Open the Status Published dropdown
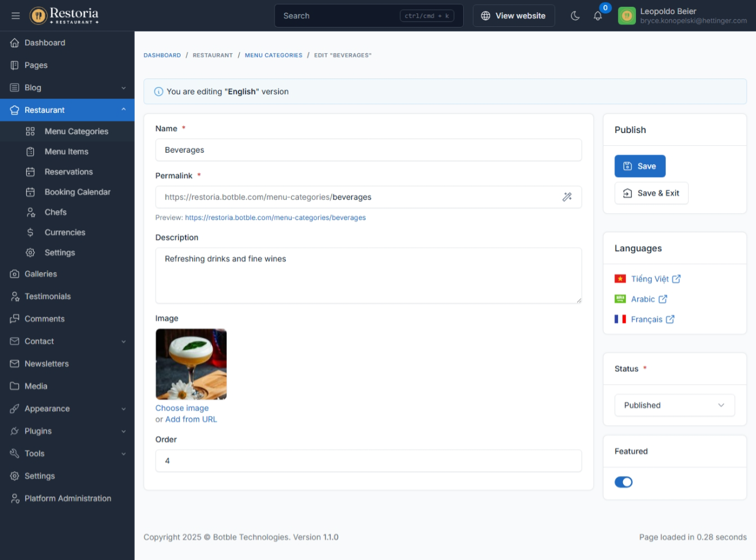The image size is (756, 560). pos(675,405)
